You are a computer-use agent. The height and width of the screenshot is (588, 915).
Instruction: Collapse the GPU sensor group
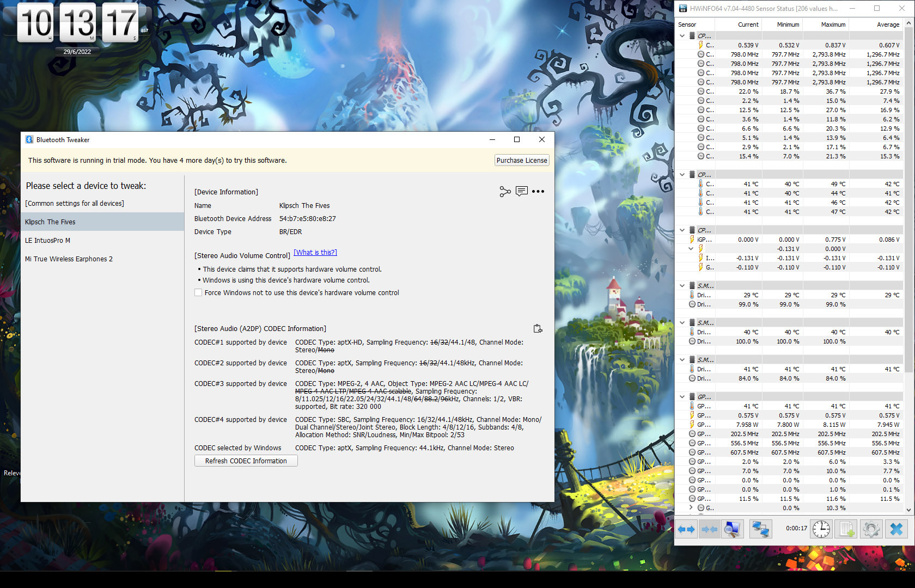pyautogui.click(x=682, y=397)
